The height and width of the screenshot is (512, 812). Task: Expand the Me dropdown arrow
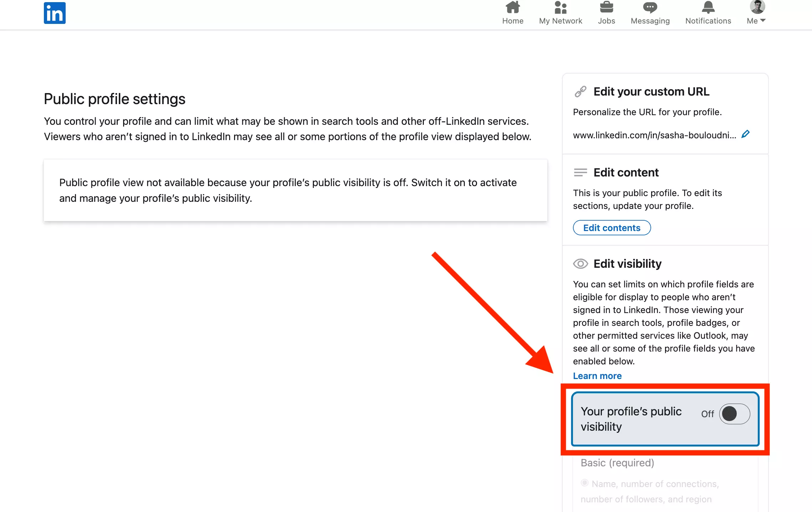(x=763, y=21)
